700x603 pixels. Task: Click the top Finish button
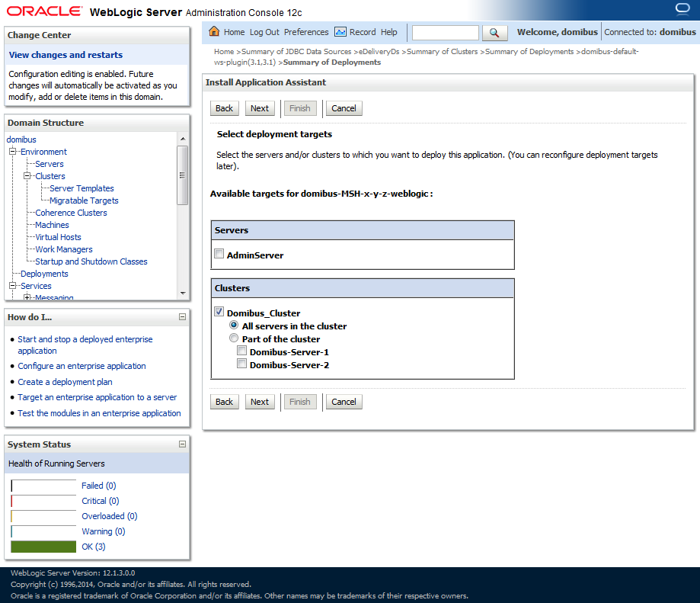(x=299, y=108)
